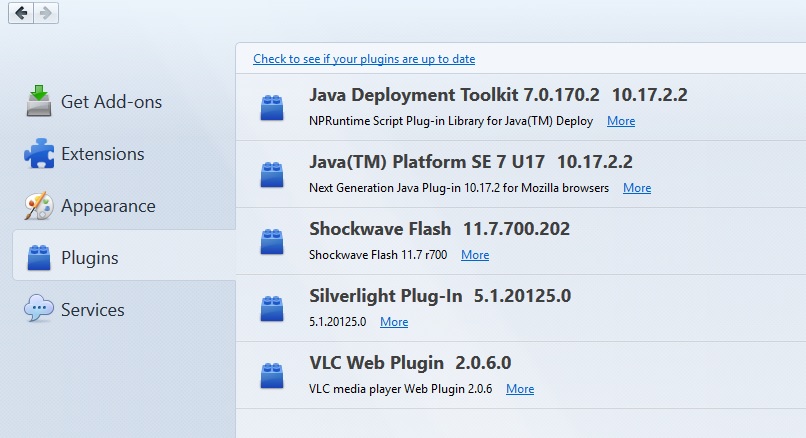This screenshot has height=438, width=806.
Task: Click the Extensions puzzle piece icon
Action: (x=39, y=153)
